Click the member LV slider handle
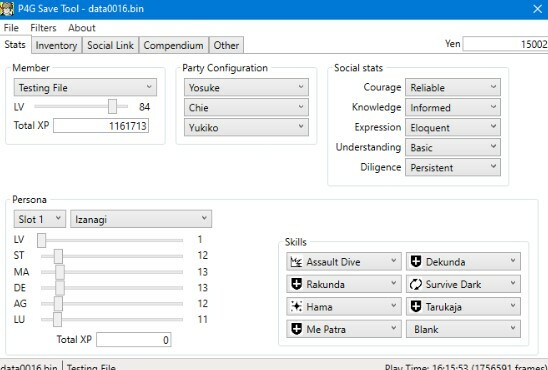 112,107
